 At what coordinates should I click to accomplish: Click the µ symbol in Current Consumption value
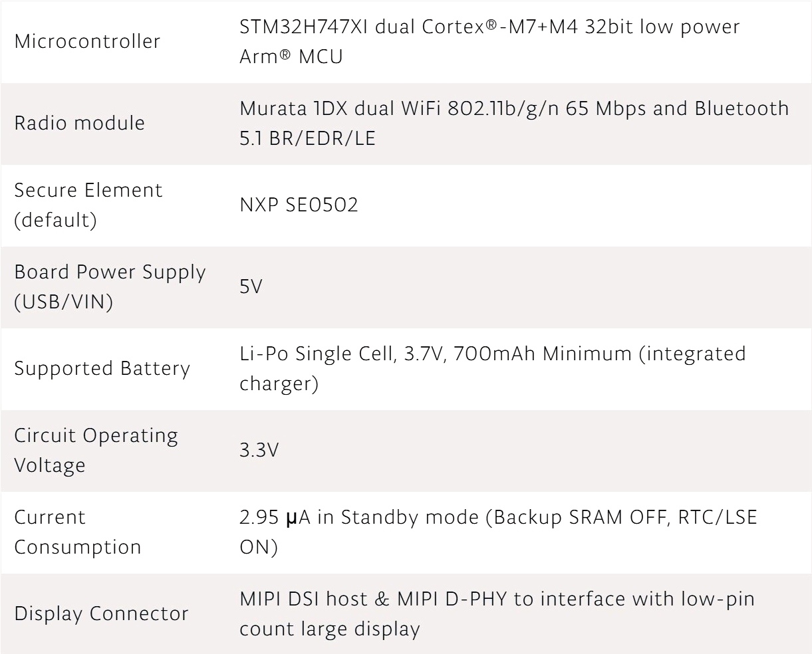point(291,518)
